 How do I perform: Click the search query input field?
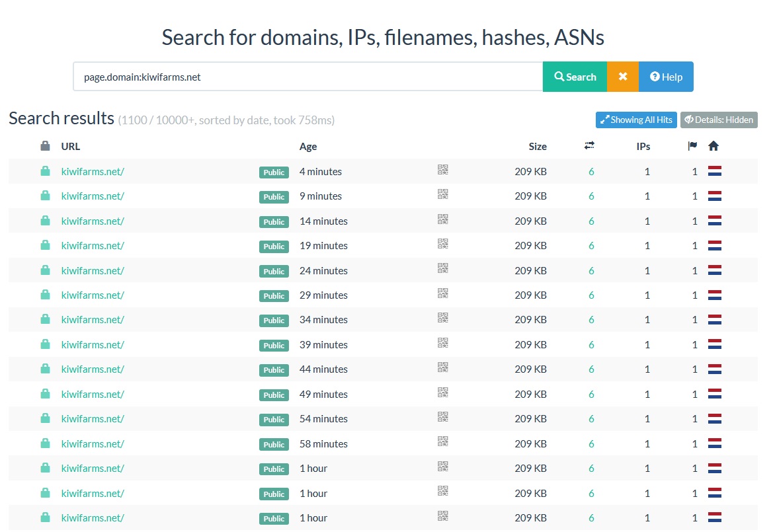click(307, 77)
